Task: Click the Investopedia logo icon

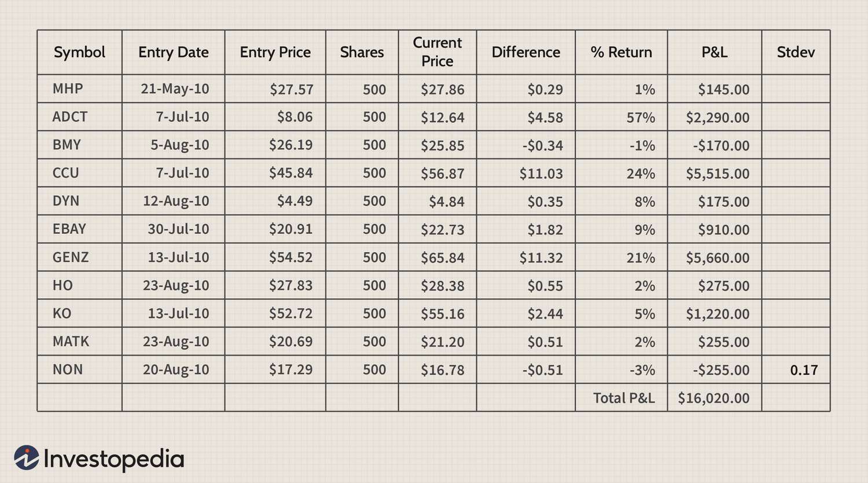Action: tap(27, 458)
